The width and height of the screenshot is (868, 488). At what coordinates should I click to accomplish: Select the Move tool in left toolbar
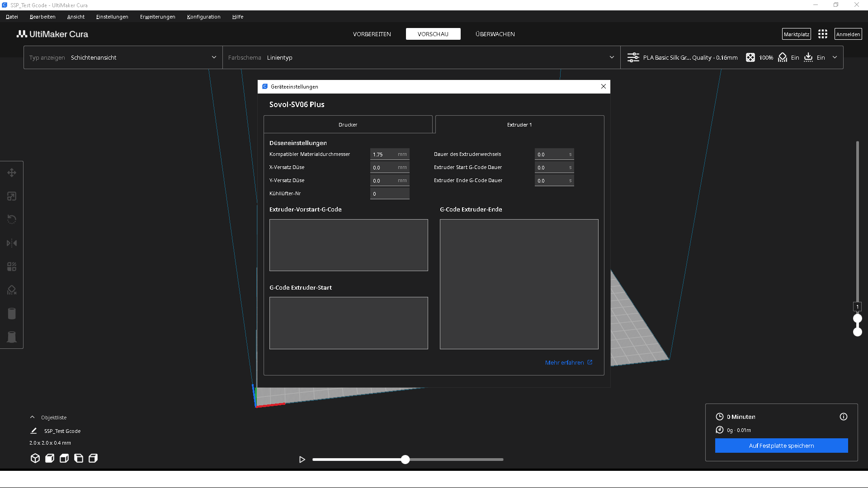(x=12, y=173)
